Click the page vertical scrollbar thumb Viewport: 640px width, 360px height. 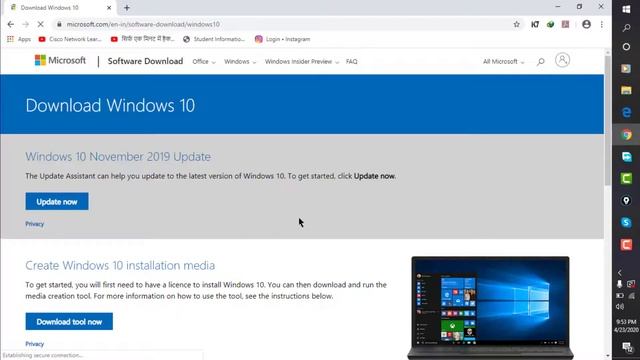tap(608, 120)
